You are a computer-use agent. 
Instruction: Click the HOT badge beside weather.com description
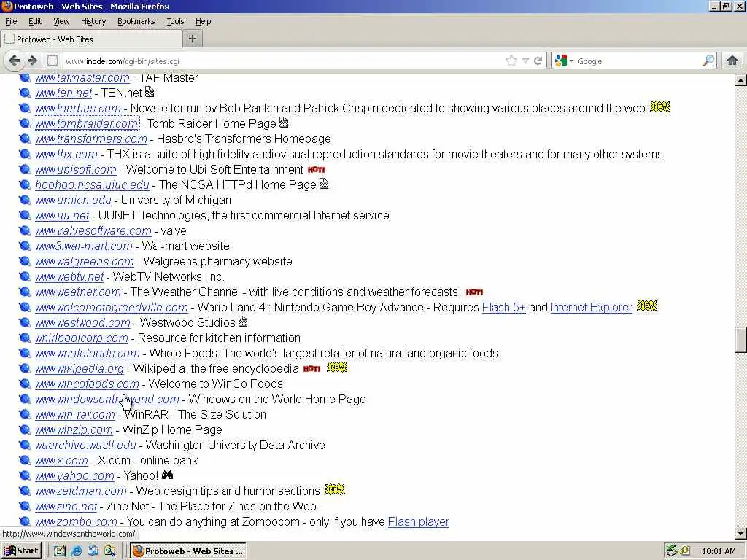474,292
